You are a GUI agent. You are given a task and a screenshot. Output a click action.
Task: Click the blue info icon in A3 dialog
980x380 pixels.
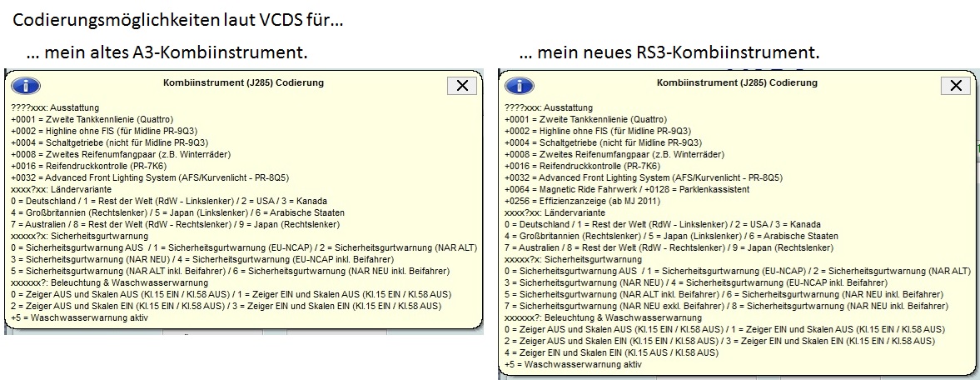coord(26,86)
